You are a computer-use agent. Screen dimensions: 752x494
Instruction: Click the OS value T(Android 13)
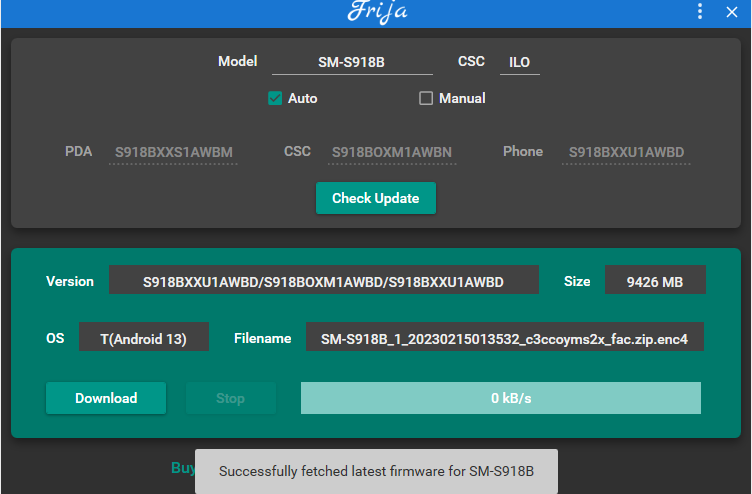tap(143, 338)
